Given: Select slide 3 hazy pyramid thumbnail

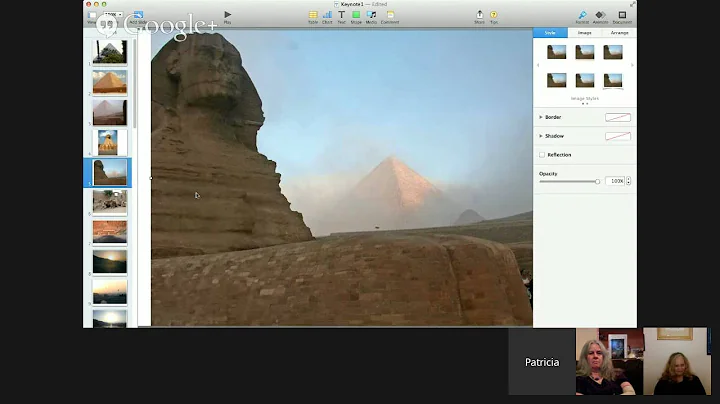Looking at the screenshot, I should pyautogui.click(x=110, y=112).
